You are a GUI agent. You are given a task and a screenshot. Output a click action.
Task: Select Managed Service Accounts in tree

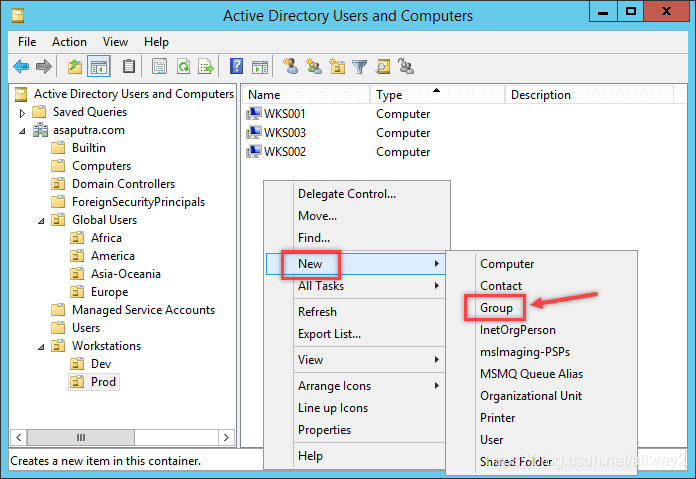143,310
